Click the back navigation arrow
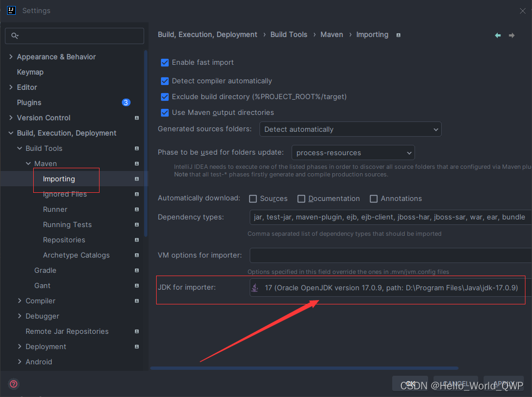 click(x=498, y=35)
